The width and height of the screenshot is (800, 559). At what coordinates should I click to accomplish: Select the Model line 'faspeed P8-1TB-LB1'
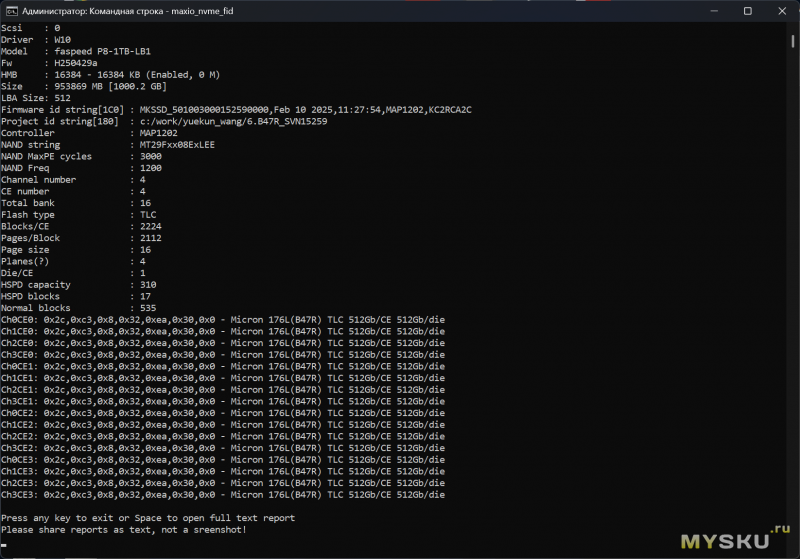103,52
